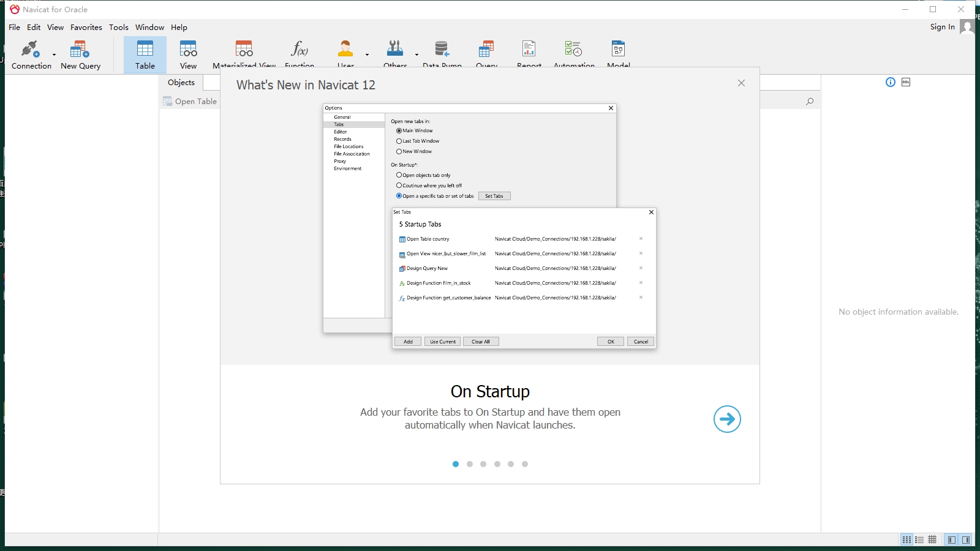Jump to the third slide indicator dot
Screen dimensions: 980x551
[483, 464]
